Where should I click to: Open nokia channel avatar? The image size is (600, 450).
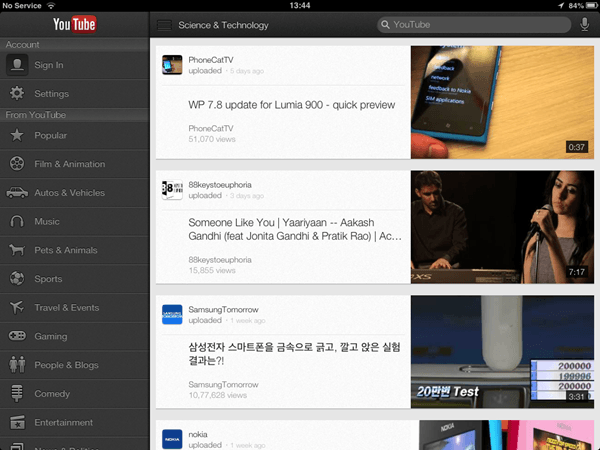tap(172, 439)
